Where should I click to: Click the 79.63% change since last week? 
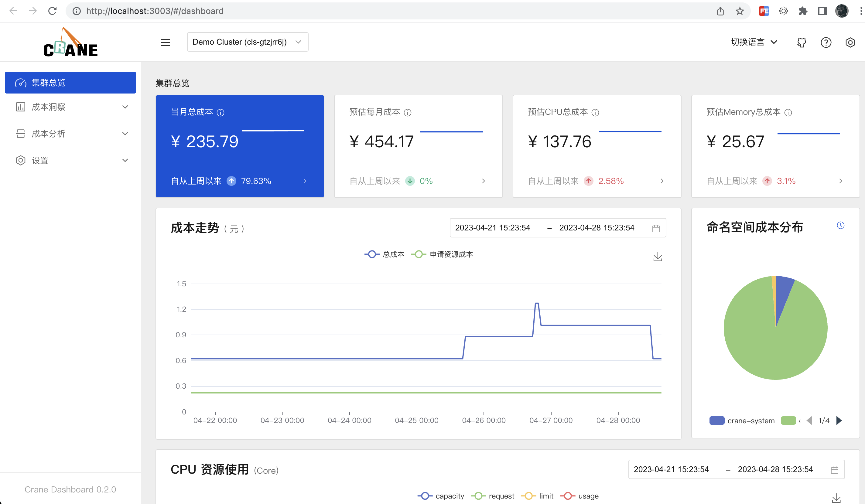pyautogui.click(x=256, y=181)
